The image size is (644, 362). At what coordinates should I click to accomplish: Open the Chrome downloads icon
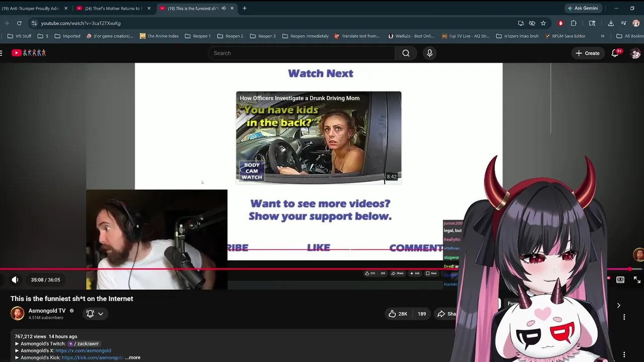click(611, 23)
